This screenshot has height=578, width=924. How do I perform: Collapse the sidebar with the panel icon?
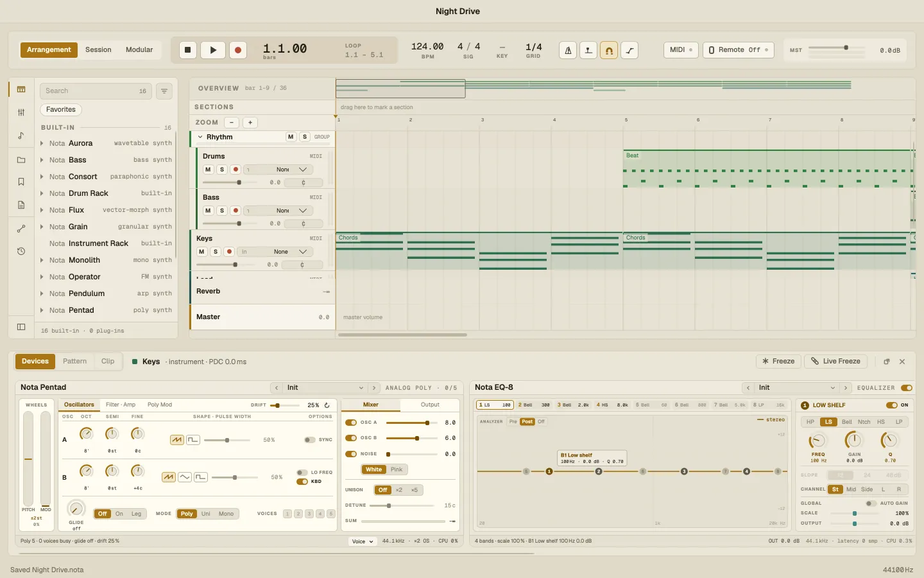point(21,327)
